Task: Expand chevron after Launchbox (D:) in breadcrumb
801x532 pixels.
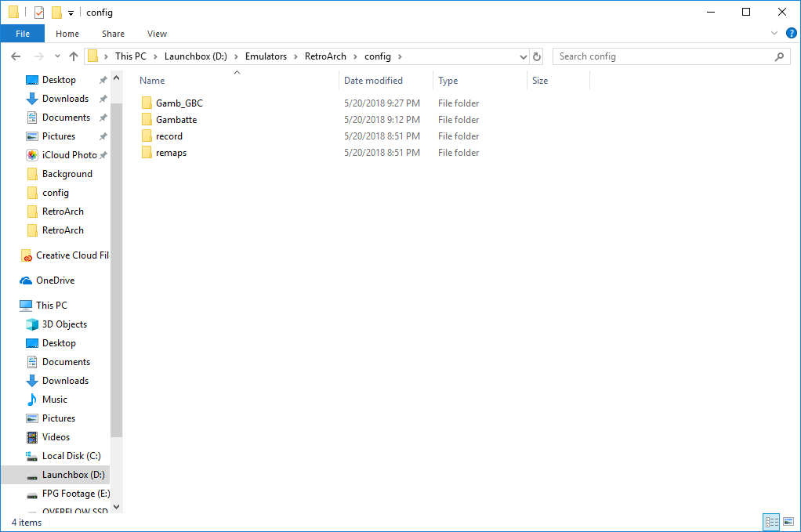Action: [236, 56]
